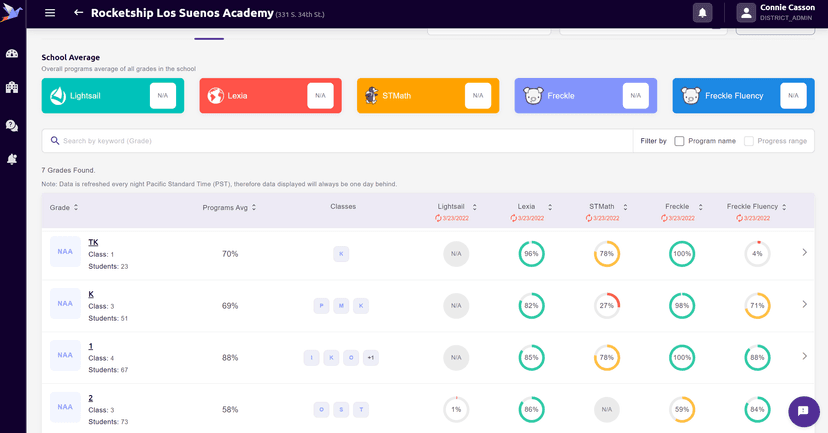Open the chat support bubble
828x433 pixels.
[x=804, y=411]
